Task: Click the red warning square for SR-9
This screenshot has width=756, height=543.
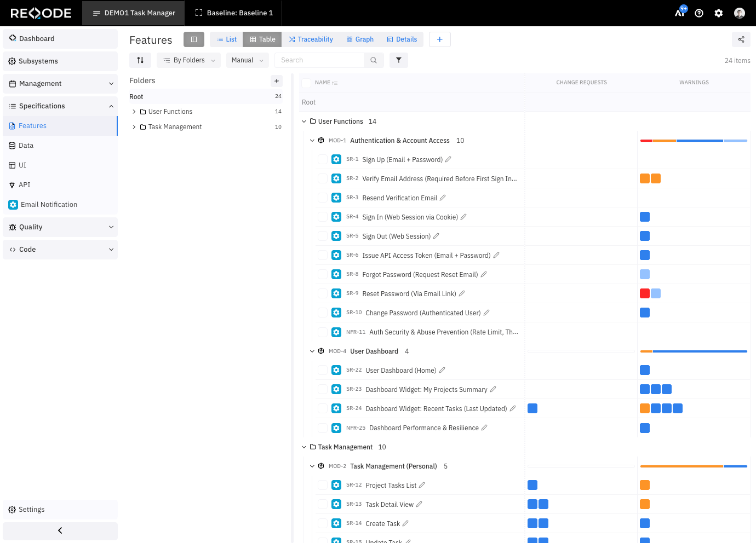Action: point(645,293)
